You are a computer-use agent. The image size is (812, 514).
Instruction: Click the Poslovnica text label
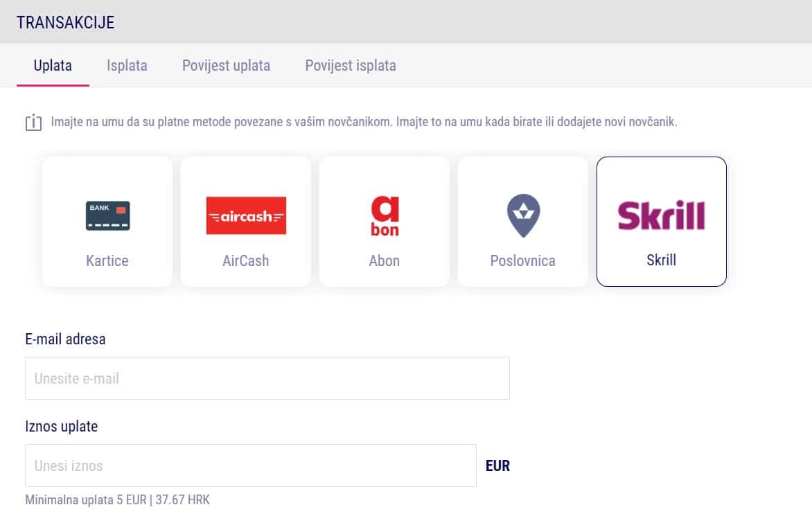pyautogui.click(x=523, y=261)
